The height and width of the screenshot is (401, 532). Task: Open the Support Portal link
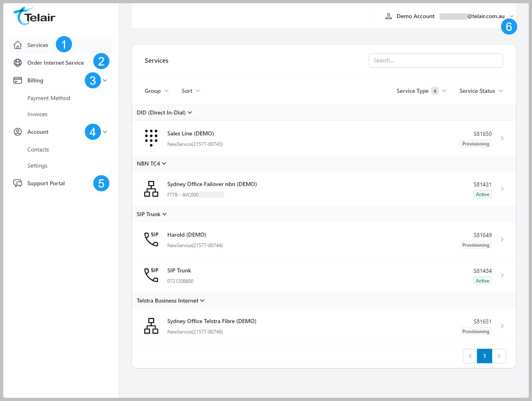46,183
